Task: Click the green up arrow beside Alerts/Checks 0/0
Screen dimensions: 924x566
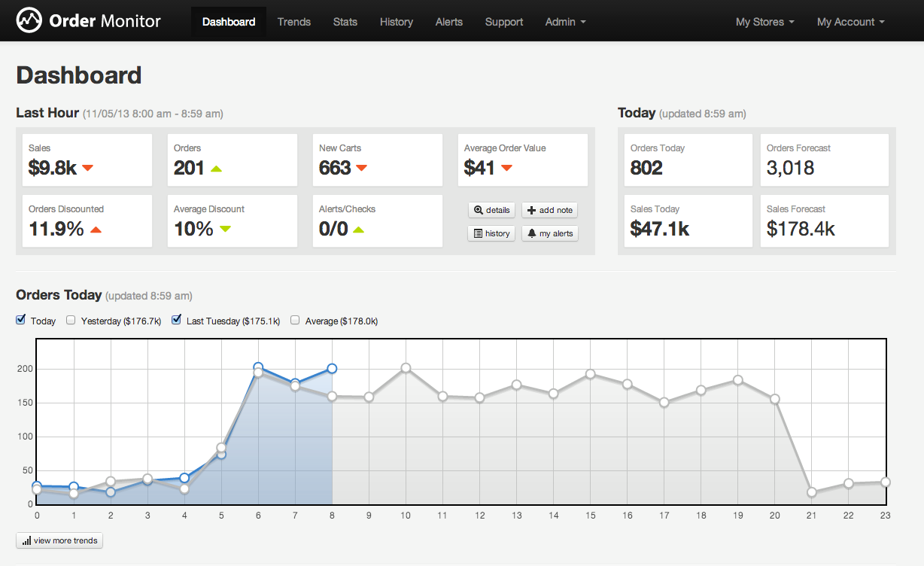Action: click(x=358, y=230)
